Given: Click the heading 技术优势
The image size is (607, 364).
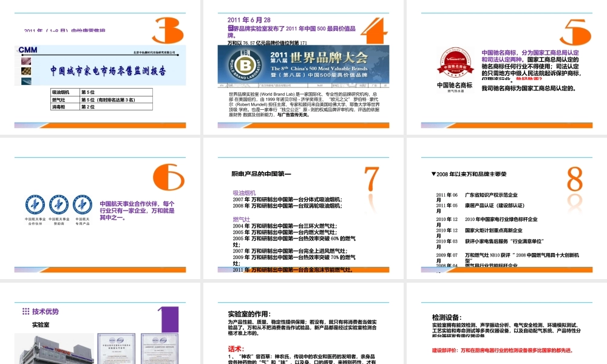Looking at the screenshot, I should tap(46, 311).
